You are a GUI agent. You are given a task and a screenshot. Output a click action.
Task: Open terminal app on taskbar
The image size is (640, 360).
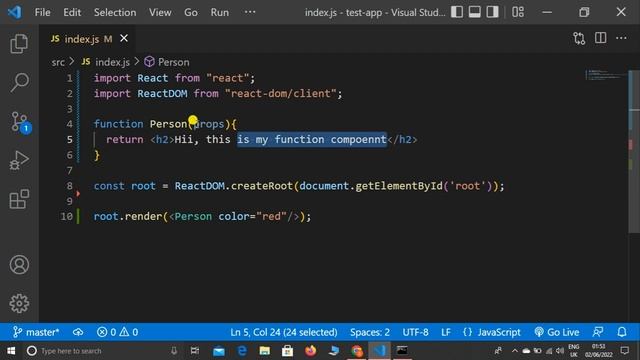point(402,351)
